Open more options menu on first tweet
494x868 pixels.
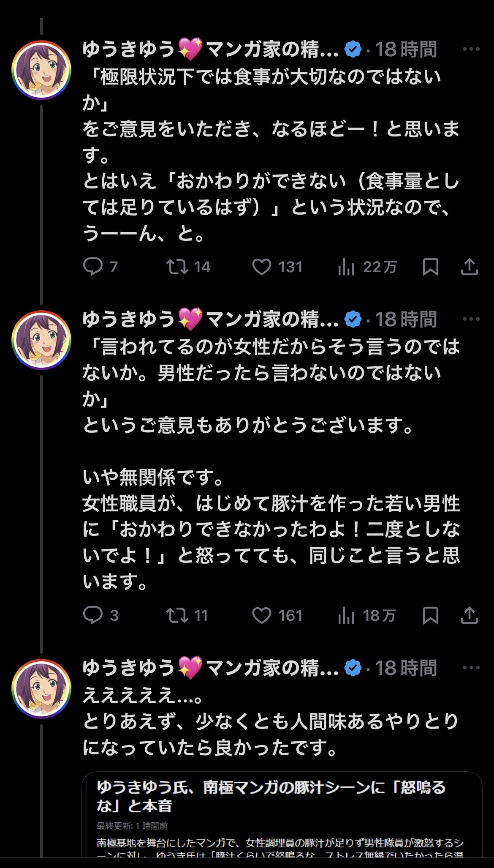(471, 49)
